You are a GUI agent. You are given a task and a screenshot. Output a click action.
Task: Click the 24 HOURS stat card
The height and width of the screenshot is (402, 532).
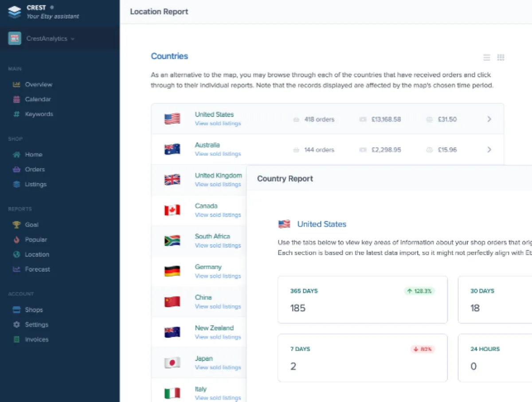[495, 358]
